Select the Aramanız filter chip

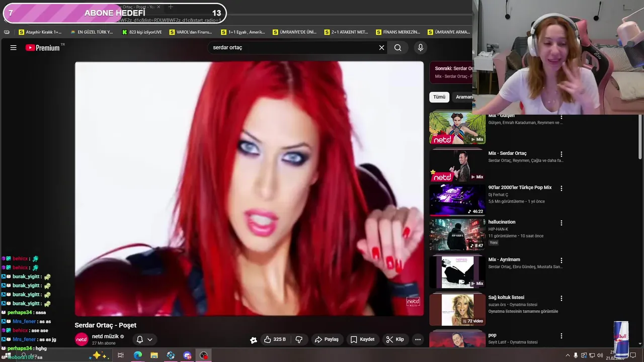click(463, 97)
